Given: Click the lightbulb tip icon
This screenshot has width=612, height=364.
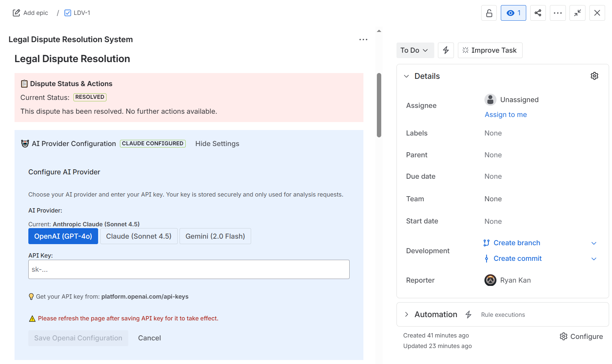Looking at the screenshot, I should 31,297.
